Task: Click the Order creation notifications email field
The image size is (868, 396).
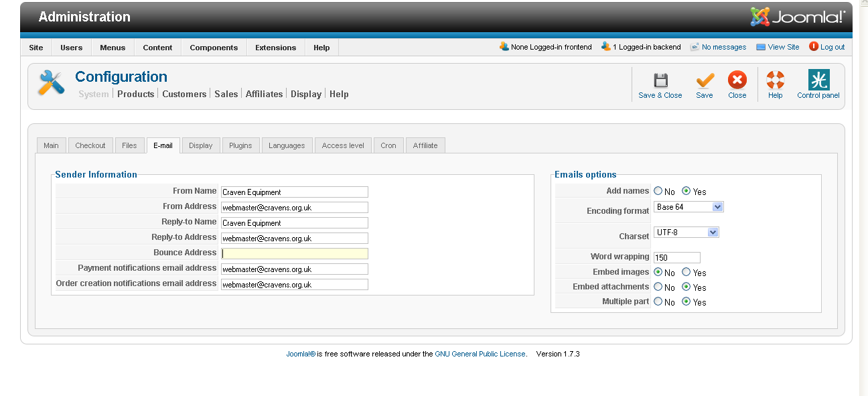Action: pyautogui.click(x=295, y=284)
